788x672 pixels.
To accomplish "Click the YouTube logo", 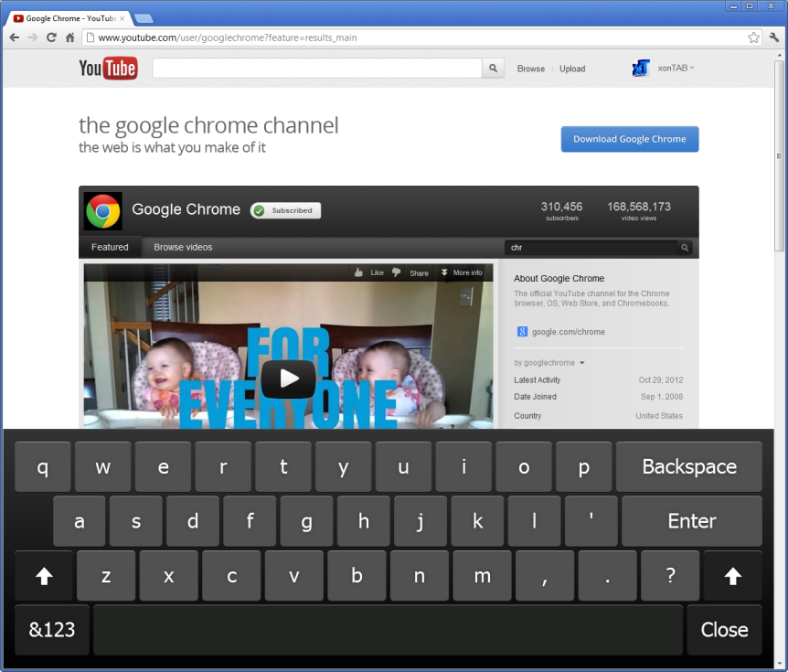I will pyautogui.click(x=108, y=68).
